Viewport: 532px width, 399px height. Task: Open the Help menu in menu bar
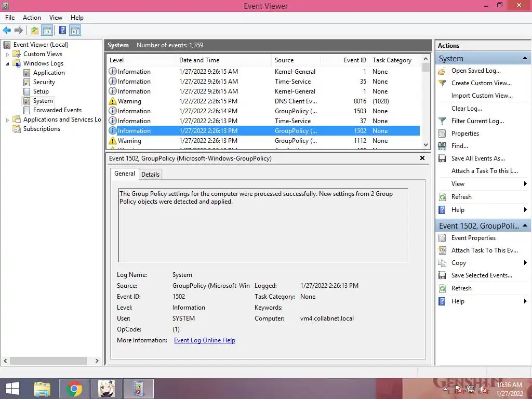point(77,18)
